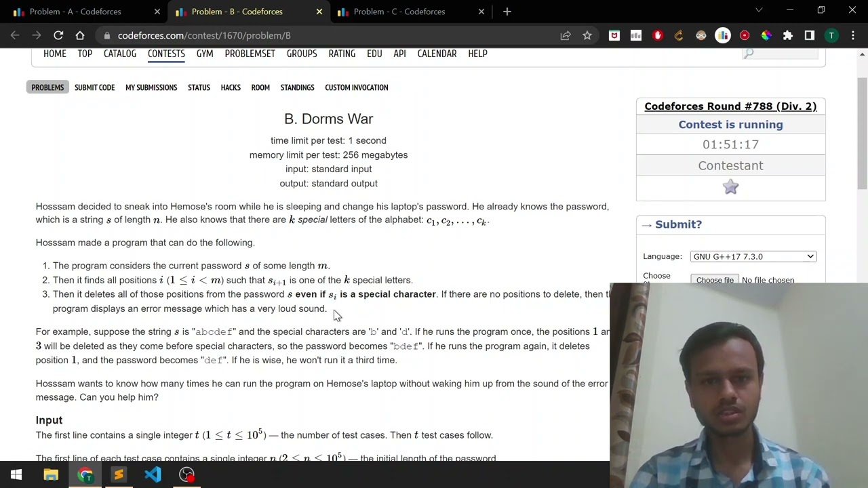Open the CUSTOM INVOCATION tab
The width and height of the screenshot is (868, 488).
357,87
